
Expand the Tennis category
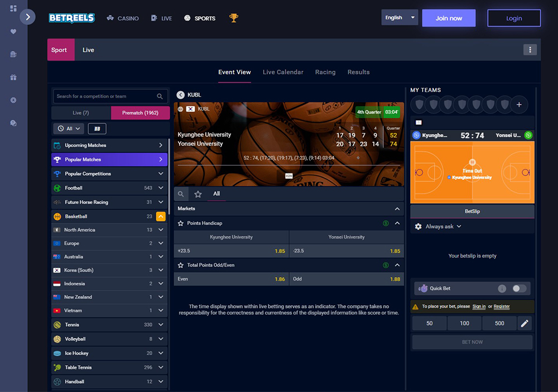point(161,325)
